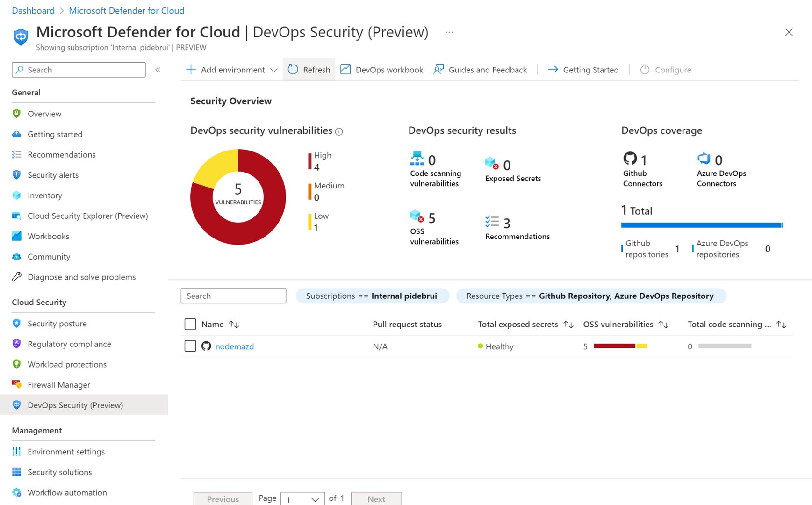
Task: Click the Refresh icon in toolbar
Action: [293, 70]
